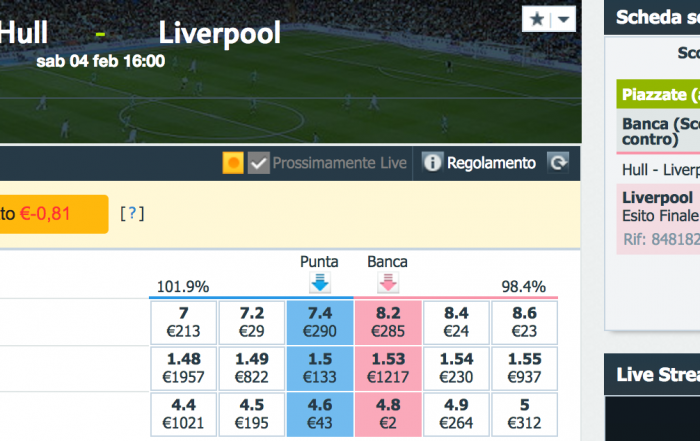Open the Regolamento link
This screenshot has height=441, width=700.
pyautogui.click(x=491, y=163)
